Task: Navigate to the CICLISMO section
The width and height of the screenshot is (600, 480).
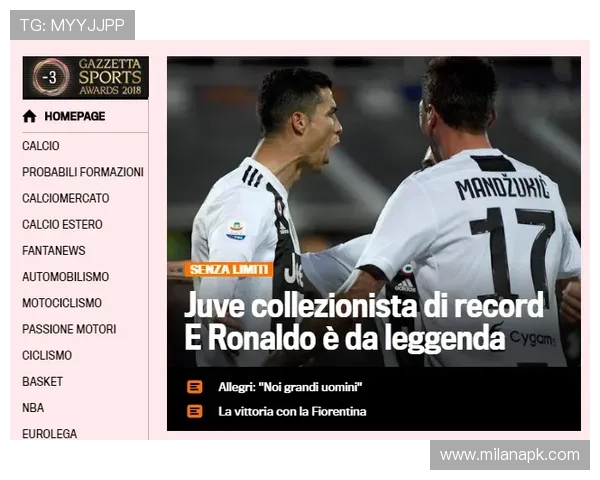Action: [47, 355]
